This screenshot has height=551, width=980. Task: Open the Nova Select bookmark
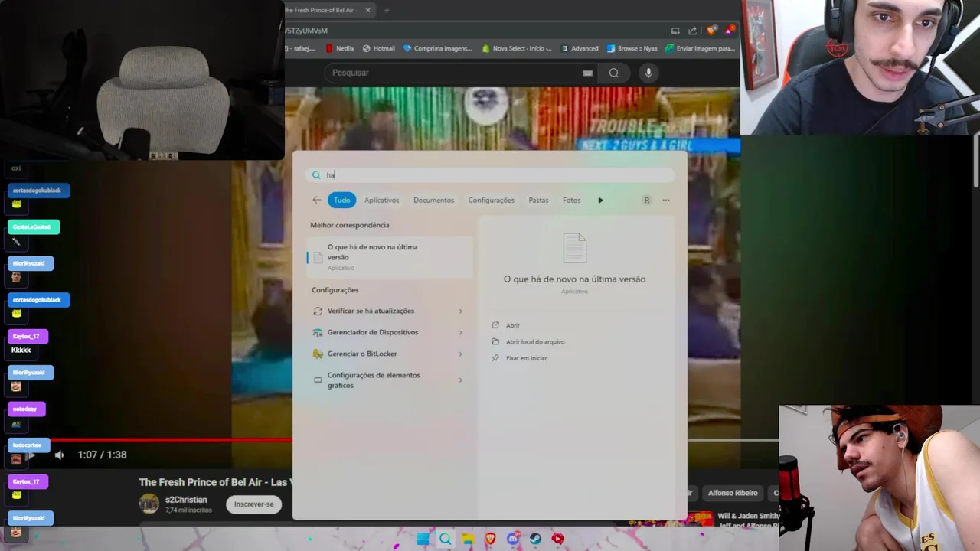pos(517,48)
